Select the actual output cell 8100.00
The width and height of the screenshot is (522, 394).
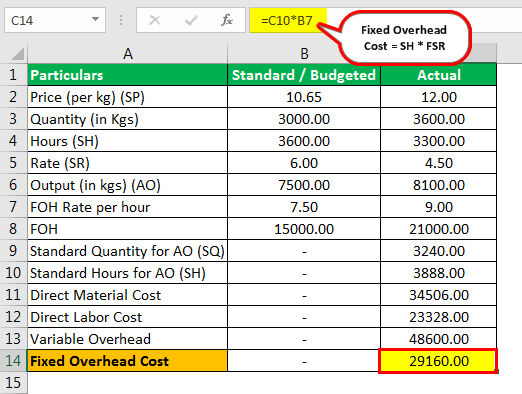[x=439, y=185]
